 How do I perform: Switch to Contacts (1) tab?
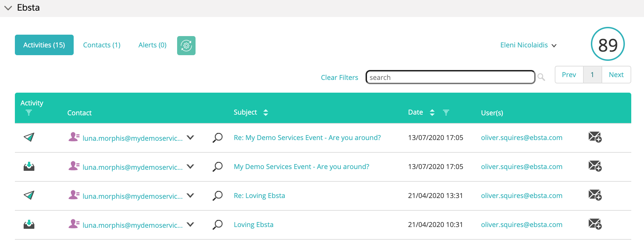click(102, 45)
